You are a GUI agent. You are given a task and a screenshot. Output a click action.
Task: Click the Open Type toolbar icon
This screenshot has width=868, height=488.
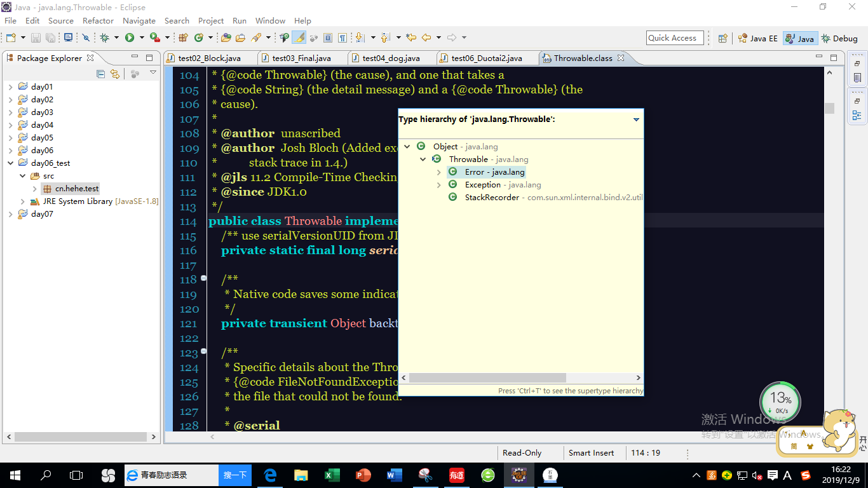(226, 38)
